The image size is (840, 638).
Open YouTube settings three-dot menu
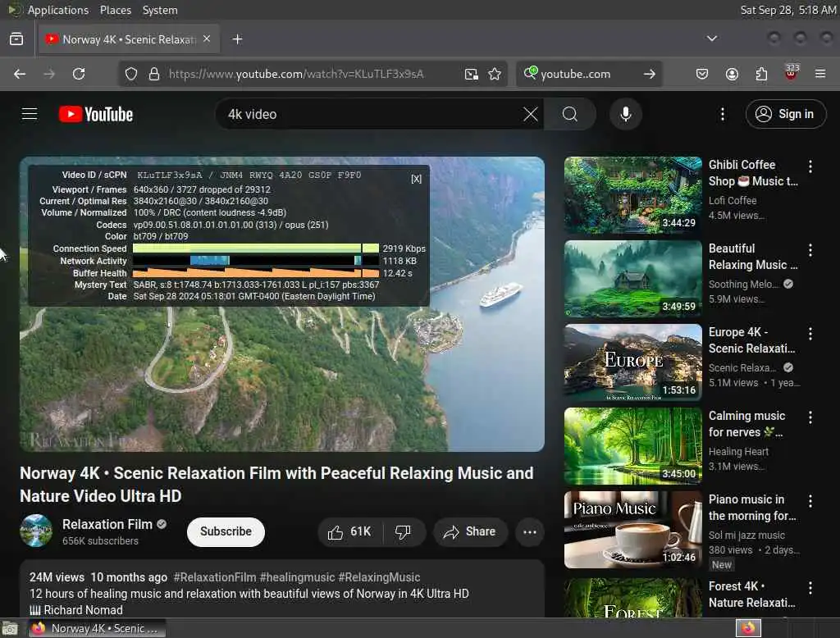(x=722, y=114)
